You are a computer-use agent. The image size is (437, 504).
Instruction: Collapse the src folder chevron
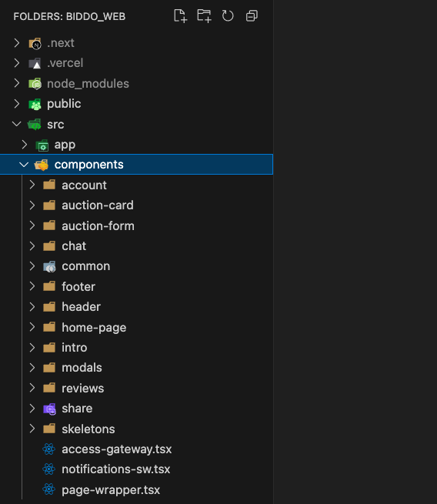(x=17, y=124)
